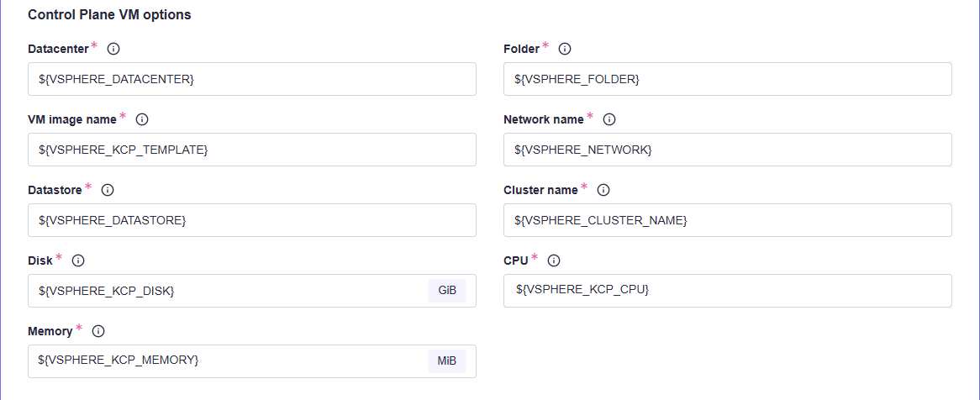Viewport: 980px width, 400px height.
Task: Click the GiB unit badge on Disk
Action: [x=447, y=291]
